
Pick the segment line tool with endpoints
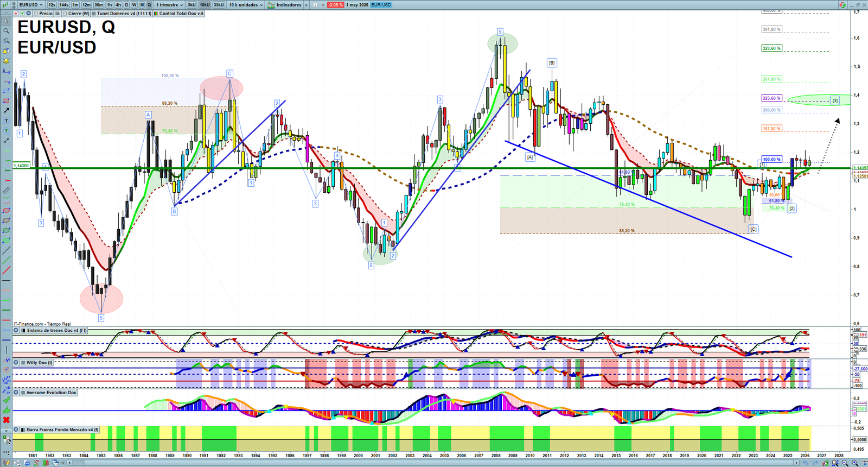(6, 141)
